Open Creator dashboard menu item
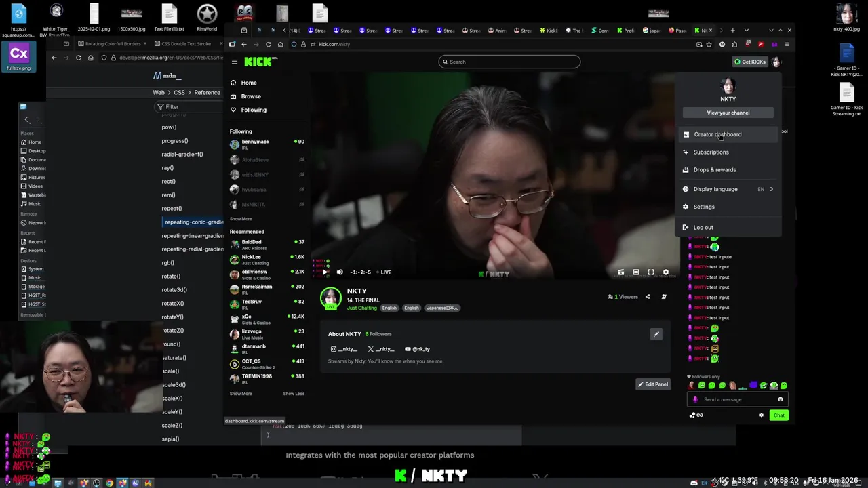The width and height of the screenshot is (868, 488). 728,134
